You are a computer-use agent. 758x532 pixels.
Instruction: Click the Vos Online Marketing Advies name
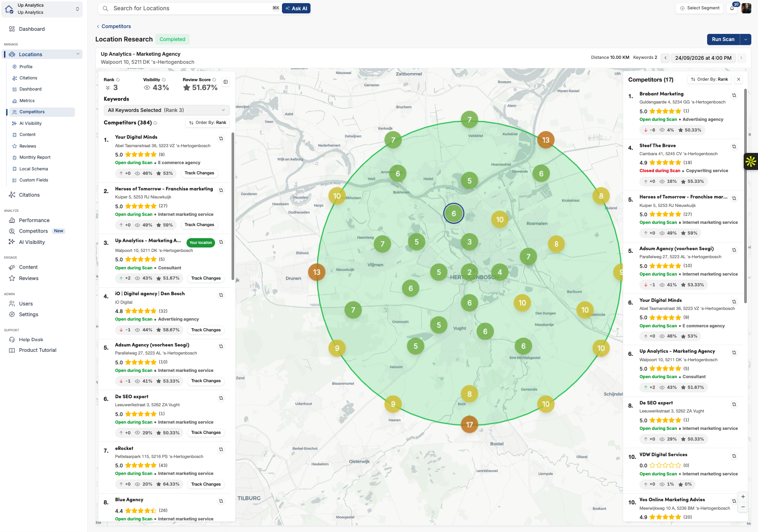(672, 500)
